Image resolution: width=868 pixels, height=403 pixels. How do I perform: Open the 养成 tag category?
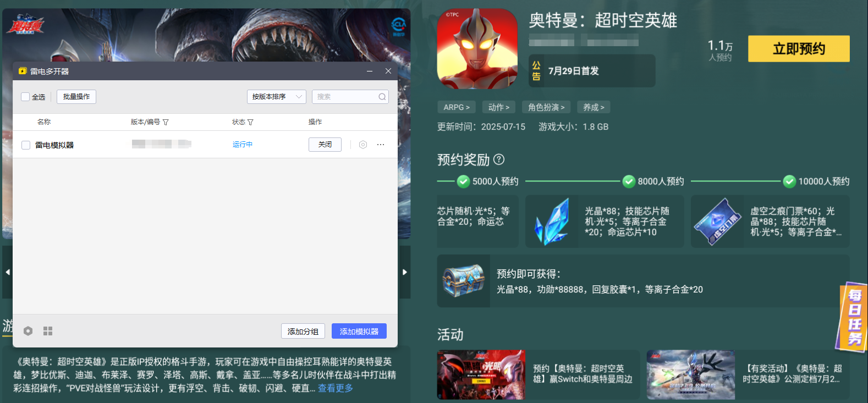tap(594, 107)
